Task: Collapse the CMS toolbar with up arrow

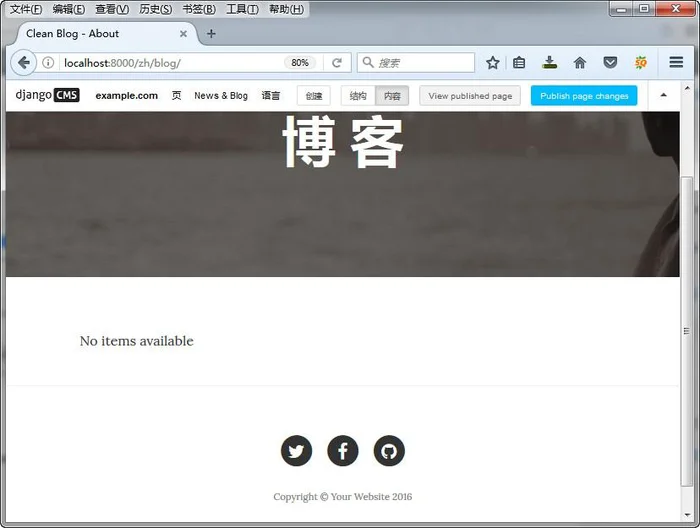Action: 663,95
